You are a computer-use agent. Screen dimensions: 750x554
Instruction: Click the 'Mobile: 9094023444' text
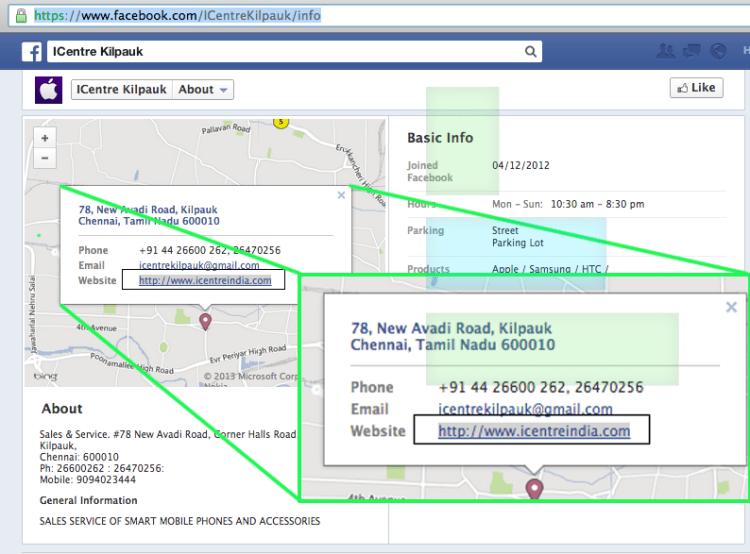tap(88, 479)
